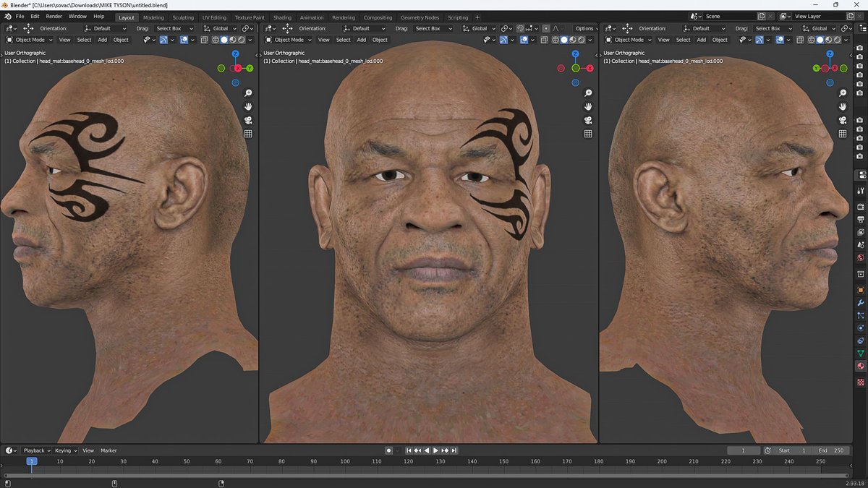Open the Object Data green triangle tab
868x488 pixels.
pyautogui.click(x=861, y=354)
